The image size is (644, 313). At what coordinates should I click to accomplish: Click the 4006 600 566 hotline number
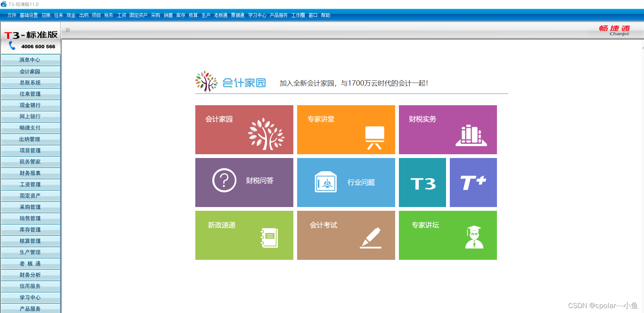38,46
